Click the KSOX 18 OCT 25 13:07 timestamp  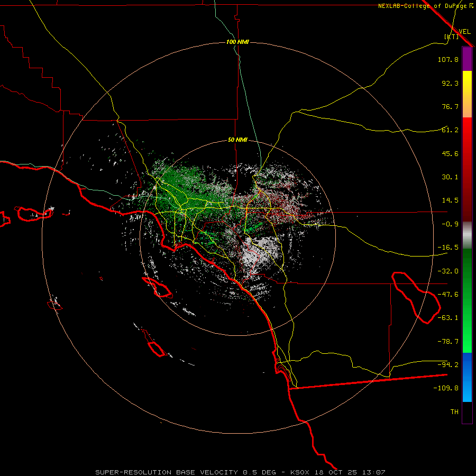coord(338,472)
